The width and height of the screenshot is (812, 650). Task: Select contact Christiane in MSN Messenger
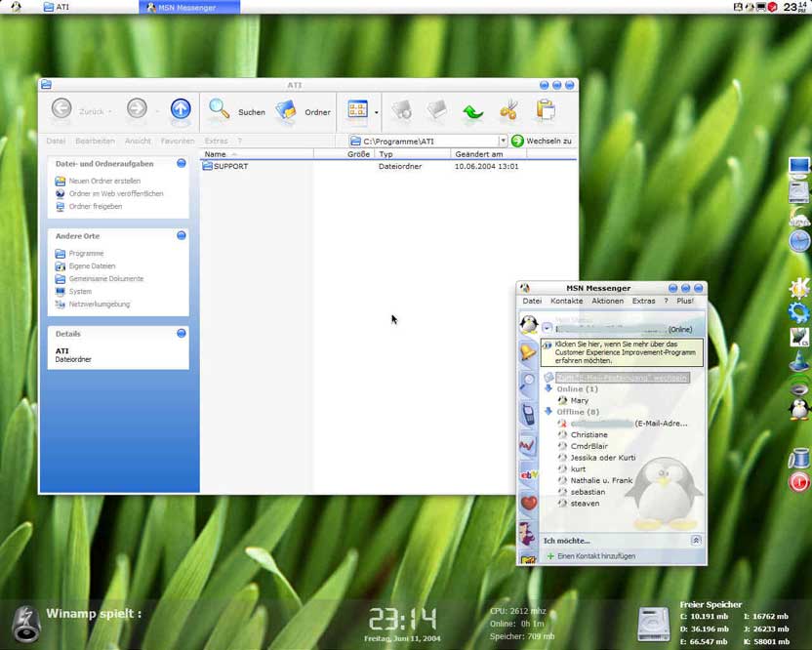(x=589, y=434)
